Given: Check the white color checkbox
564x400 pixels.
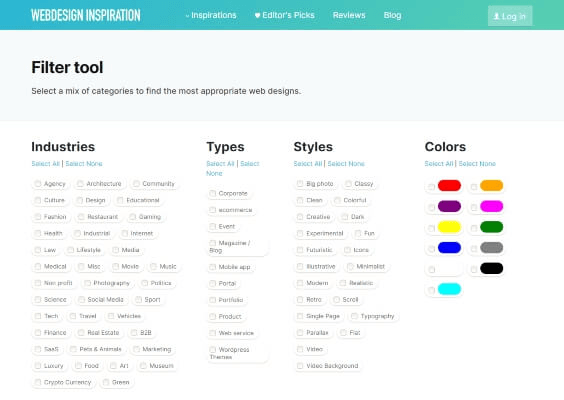Looking at the screenshot, I should pos(432,270).
